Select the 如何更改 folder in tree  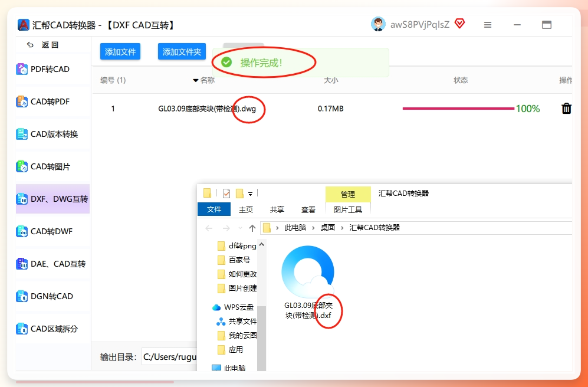click(237, 274)
